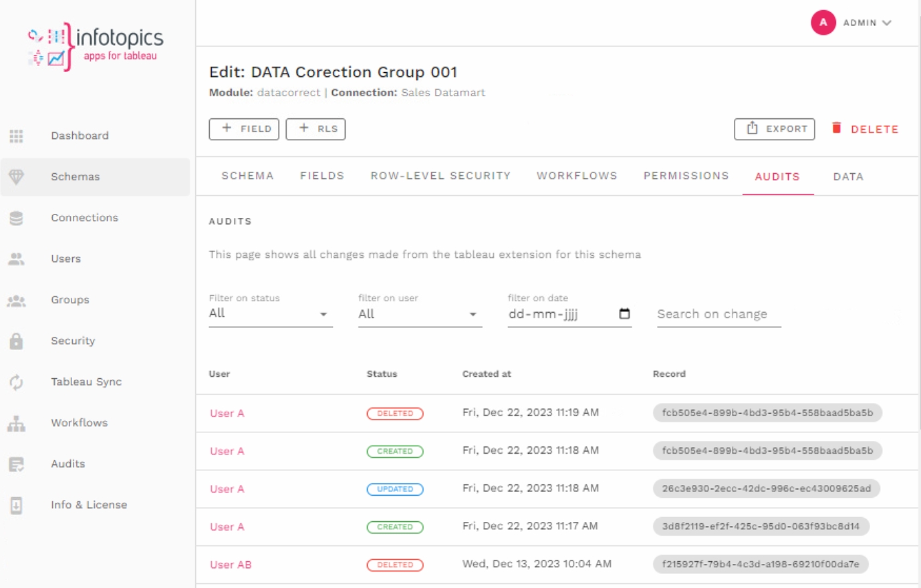Open the Data tab

coord(848,176)
